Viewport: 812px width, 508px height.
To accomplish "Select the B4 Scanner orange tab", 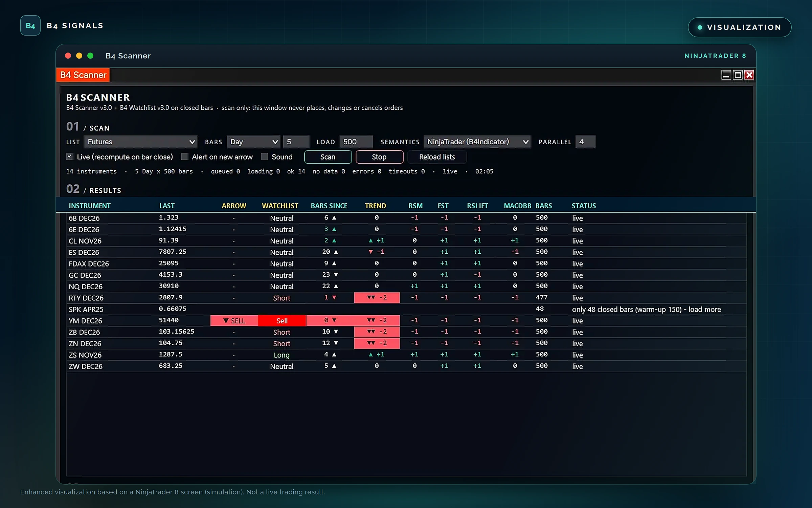I will tap(83, 75).
